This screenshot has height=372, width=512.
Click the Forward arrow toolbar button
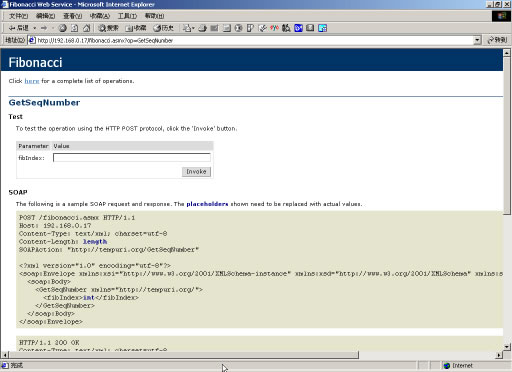[44, 28]
